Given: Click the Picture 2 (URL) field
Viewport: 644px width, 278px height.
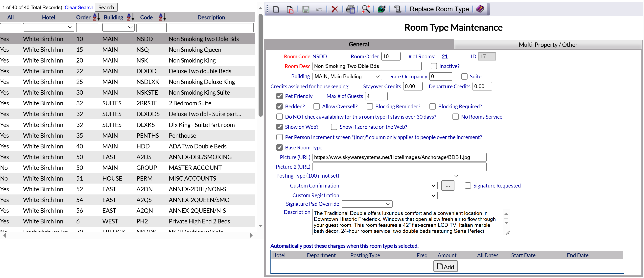Looking at the screenshot, I should tap(400, 167).
